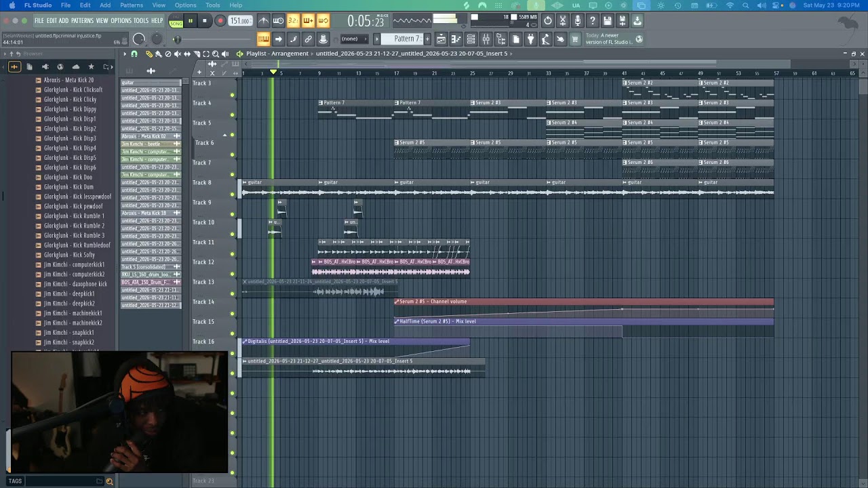This screenshot has height=488, width=868.
Task: Adjust the main volume knob
Action: 139,39
